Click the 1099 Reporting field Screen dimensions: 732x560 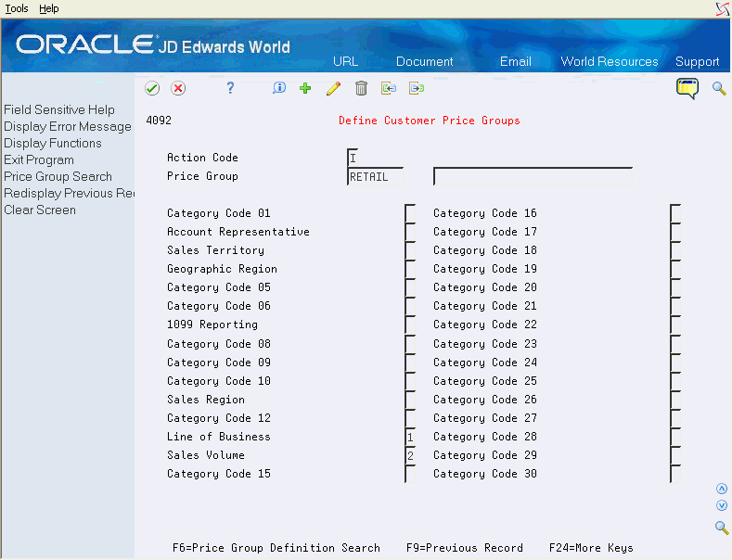(x=410, y=325)
